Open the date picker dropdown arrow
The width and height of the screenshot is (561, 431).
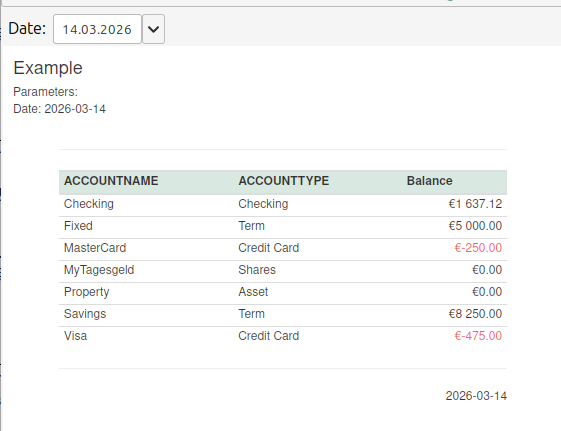153,29
